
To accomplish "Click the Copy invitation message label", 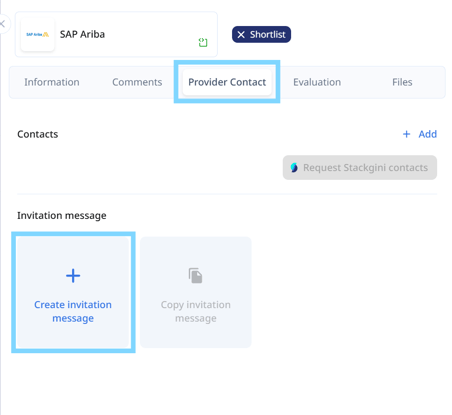I will click(x=196, y=311).
